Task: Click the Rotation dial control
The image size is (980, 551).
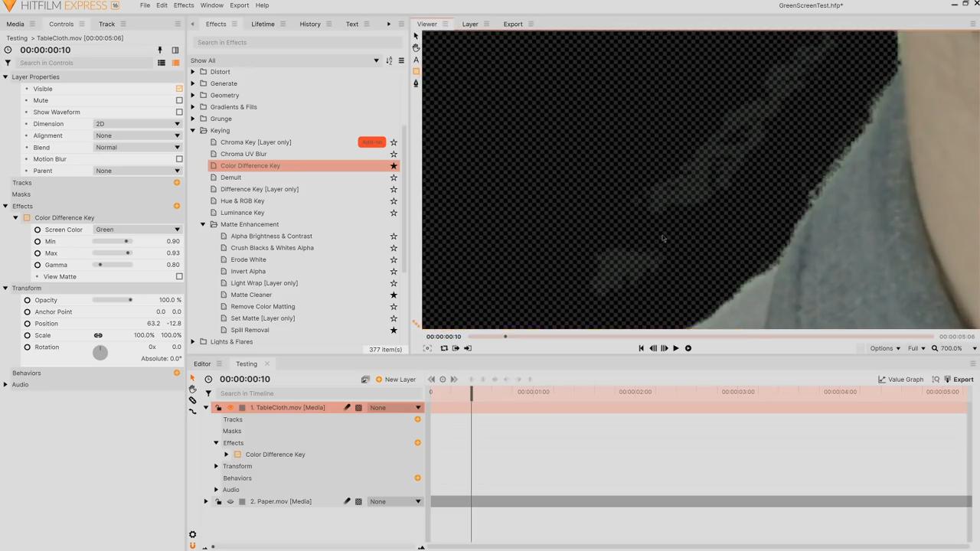Action: (x=100, y=352)
